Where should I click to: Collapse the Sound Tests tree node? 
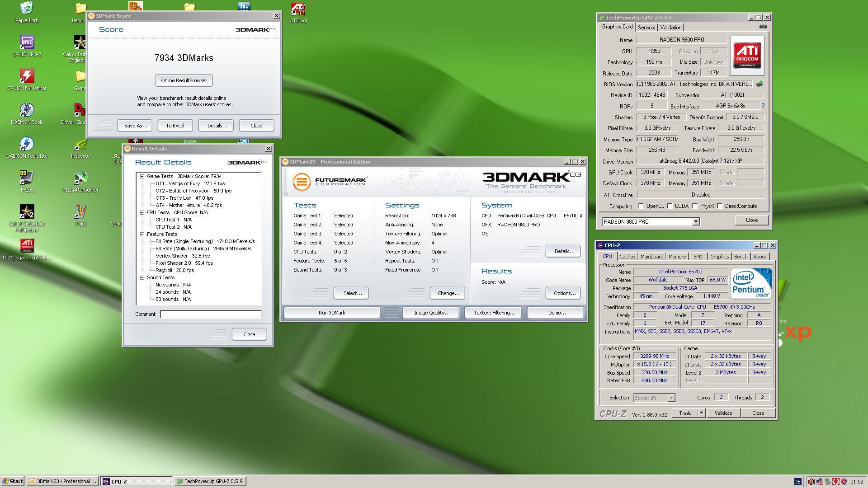(142, 277)
